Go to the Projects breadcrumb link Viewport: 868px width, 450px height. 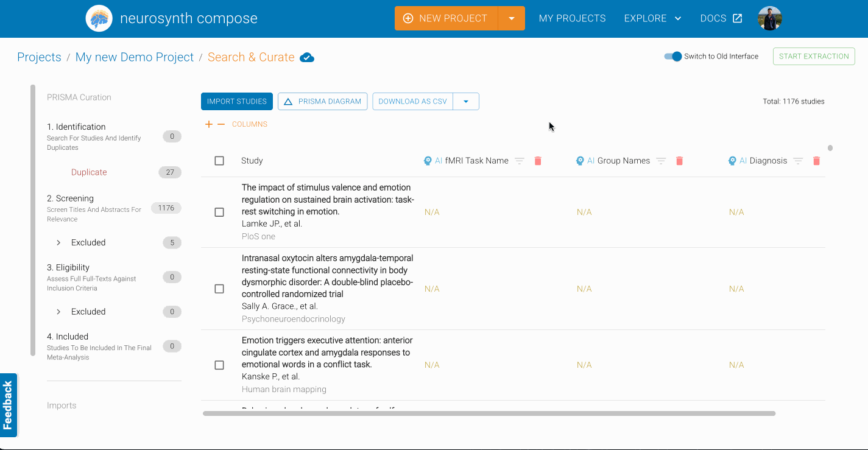click(39, 57)
